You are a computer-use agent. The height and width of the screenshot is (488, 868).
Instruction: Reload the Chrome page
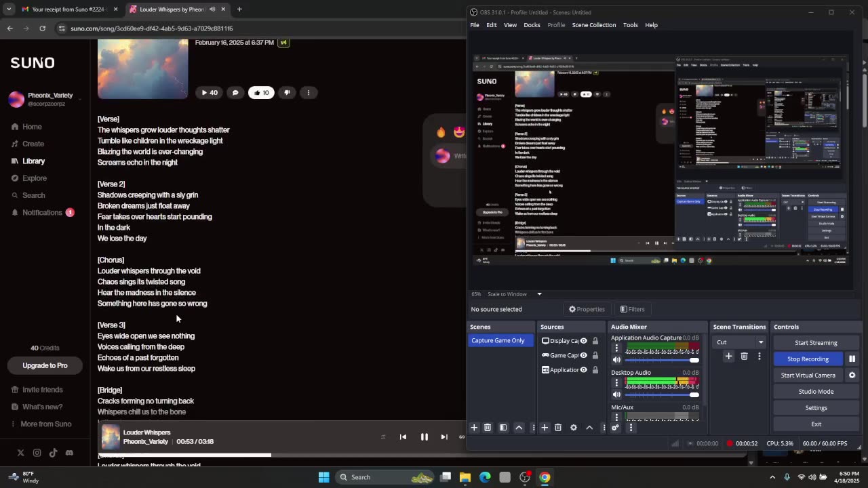click(42, 28)
